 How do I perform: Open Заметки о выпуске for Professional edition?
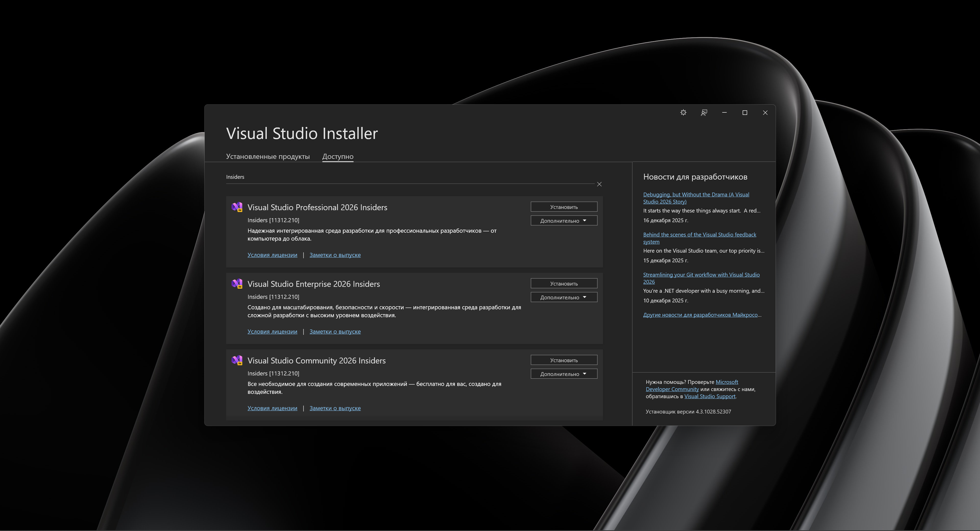tap(335, 255)
